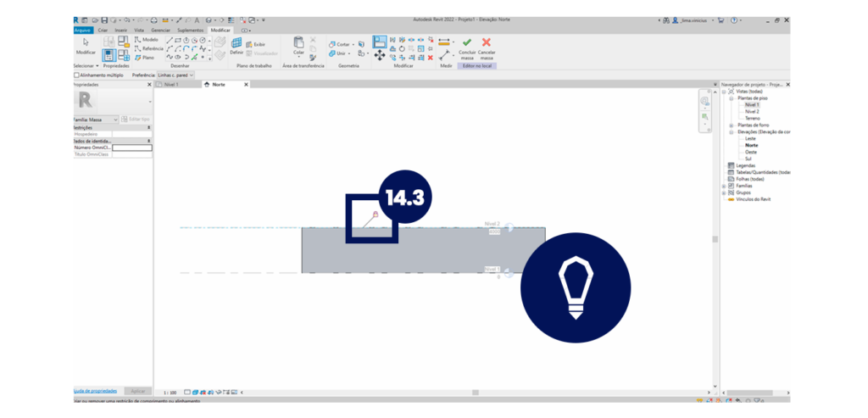Viewport: 868px width, 418px height.
Task: Click the Modelo line option
Action: 146,40
